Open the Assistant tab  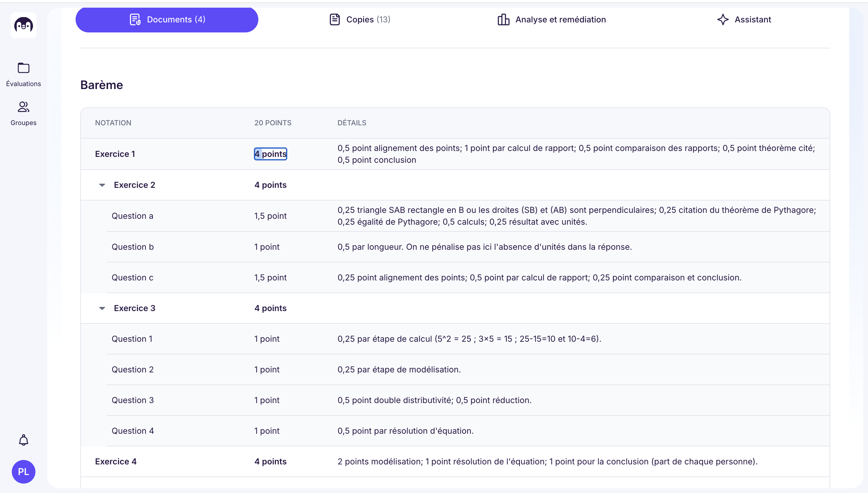coord(744,20)
